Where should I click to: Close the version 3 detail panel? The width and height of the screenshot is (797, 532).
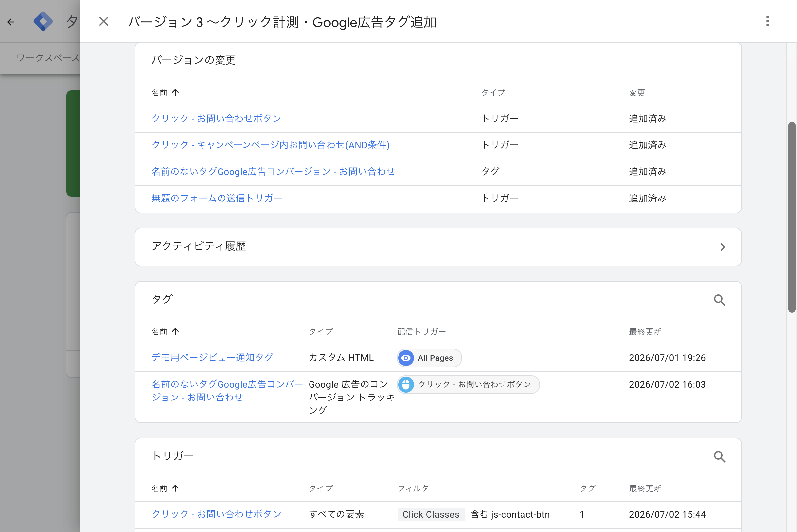point(104,21)
